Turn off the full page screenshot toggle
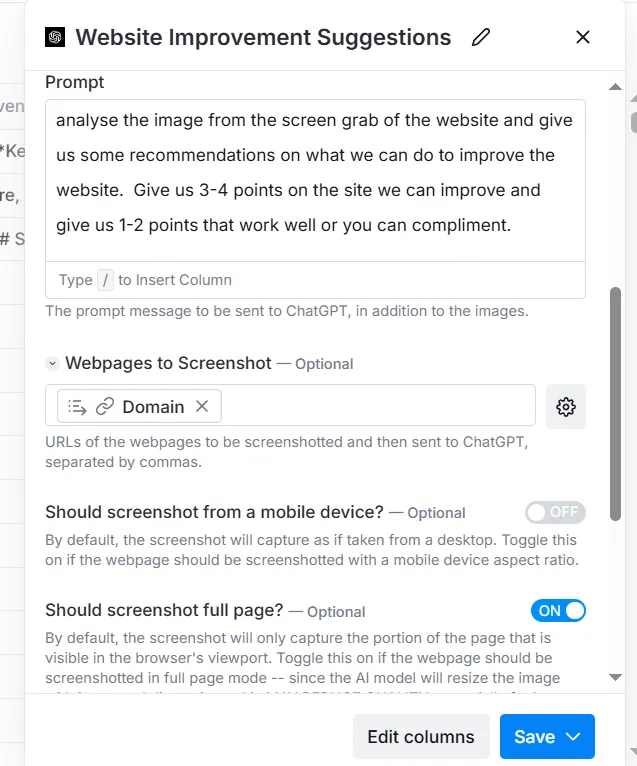Image resolution: width=637 pixels, height=766 pixels. [558, 611]
